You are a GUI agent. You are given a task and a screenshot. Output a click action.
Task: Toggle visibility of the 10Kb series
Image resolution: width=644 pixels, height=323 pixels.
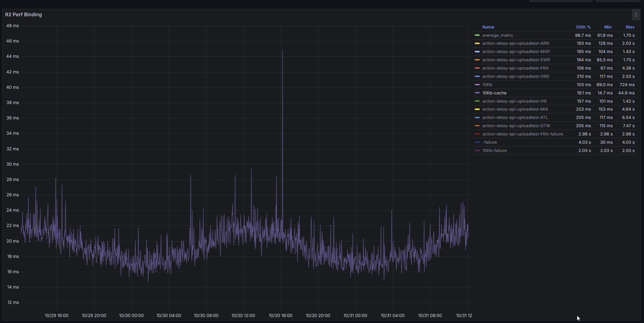[x=487, y=85]
